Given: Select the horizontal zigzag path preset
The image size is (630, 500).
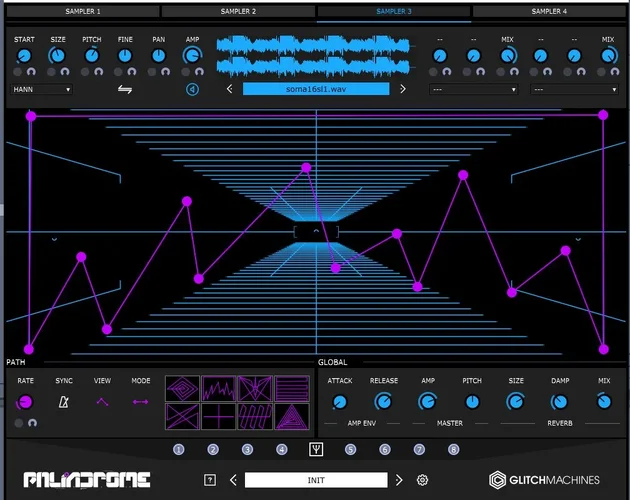Looking at the screenshot, I should (x=292, y=388).
